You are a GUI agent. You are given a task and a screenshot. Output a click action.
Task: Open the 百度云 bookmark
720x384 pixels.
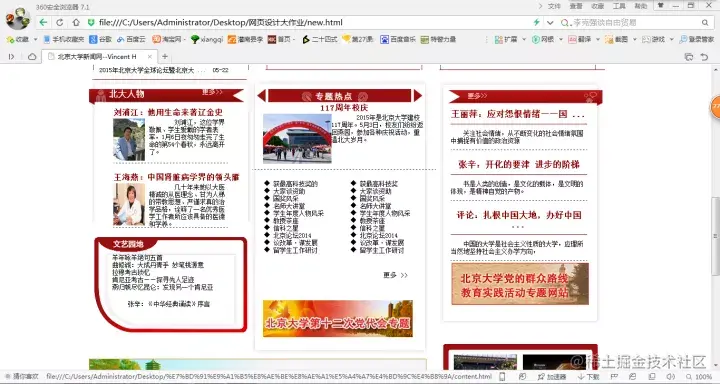pos(131,40)
